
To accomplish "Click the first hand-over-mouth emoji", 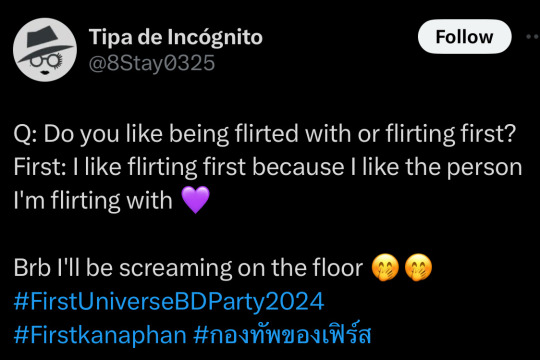I will pos(385,267).
